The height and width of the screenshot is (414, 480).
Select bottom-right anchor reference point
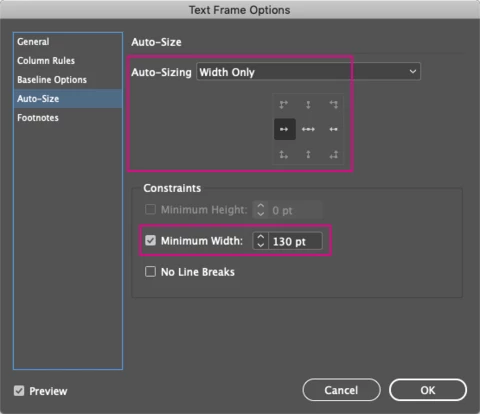coord(333,154)
